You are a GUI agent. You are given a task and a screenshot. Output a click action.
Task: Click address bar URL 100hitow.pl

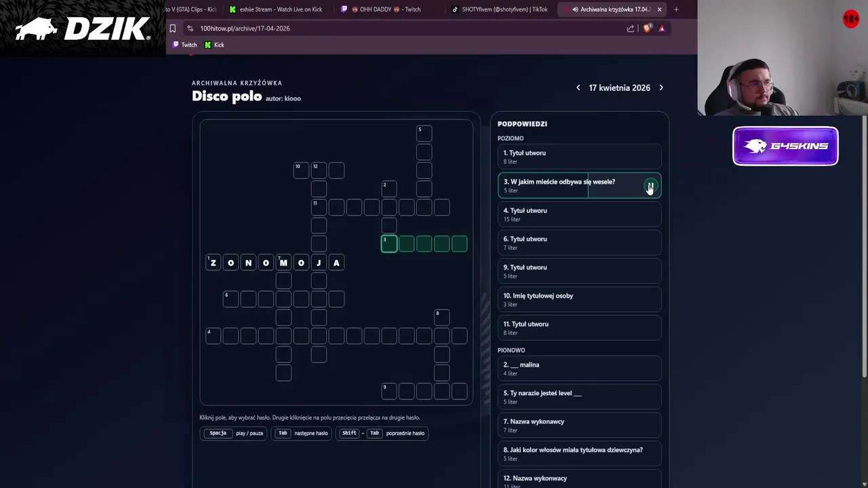tap(245, 28)
